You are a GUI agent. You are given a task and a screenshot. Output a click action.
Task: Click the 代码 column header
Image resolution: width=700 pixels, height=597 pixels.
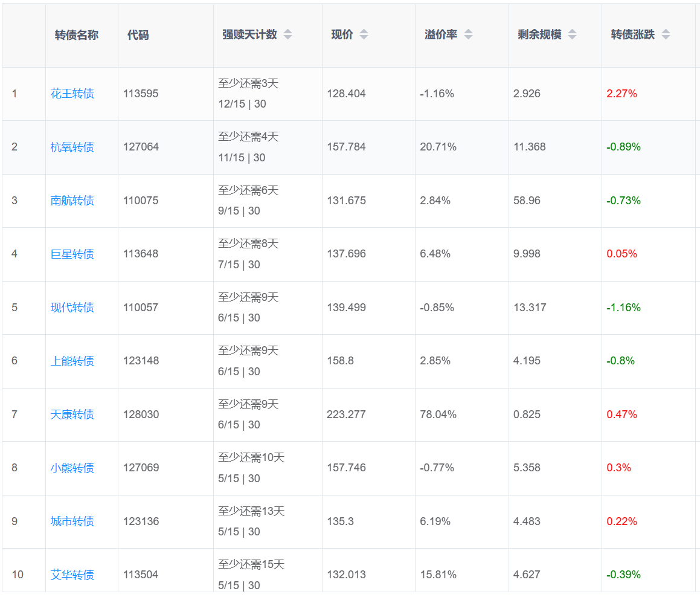(138, 35)
